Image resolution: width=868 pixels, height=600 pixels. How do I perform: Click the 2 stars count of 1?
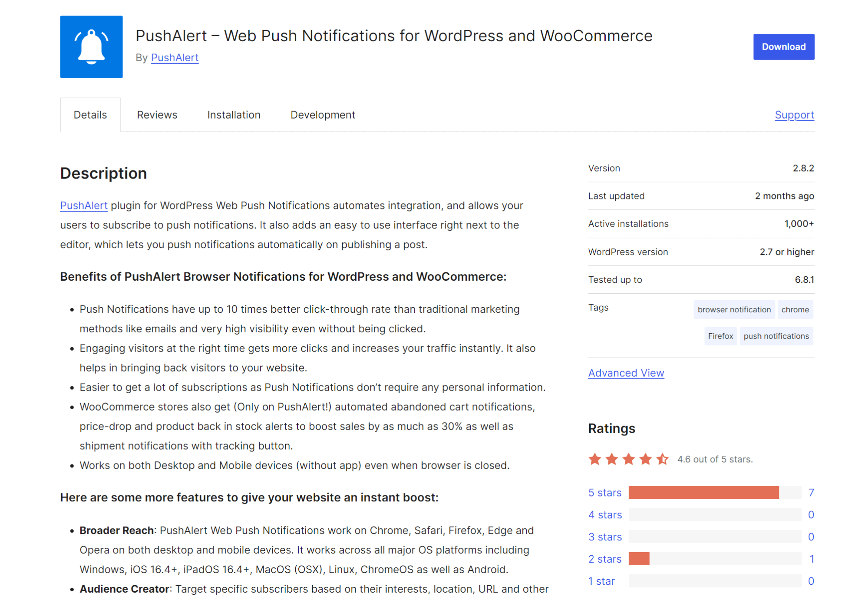811,559
